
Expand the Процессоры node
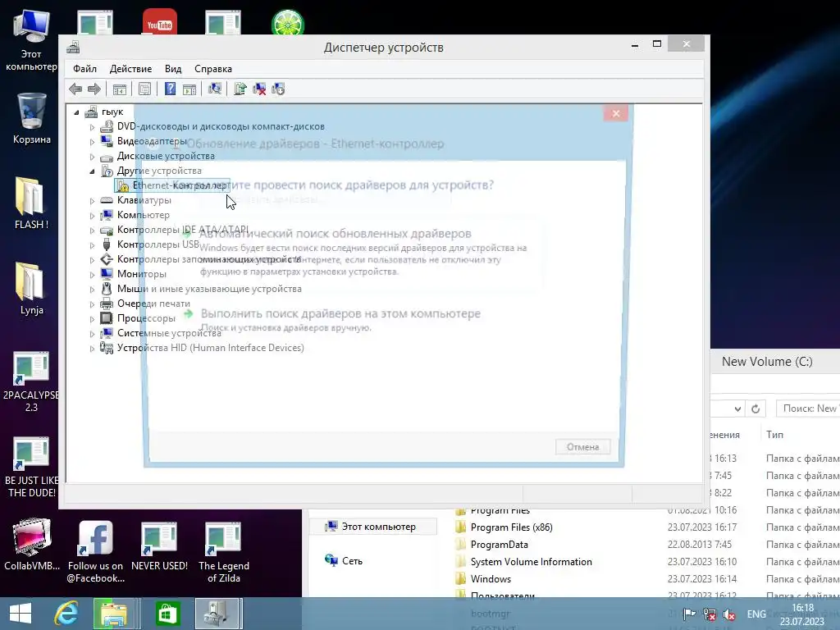pos(92,319)
